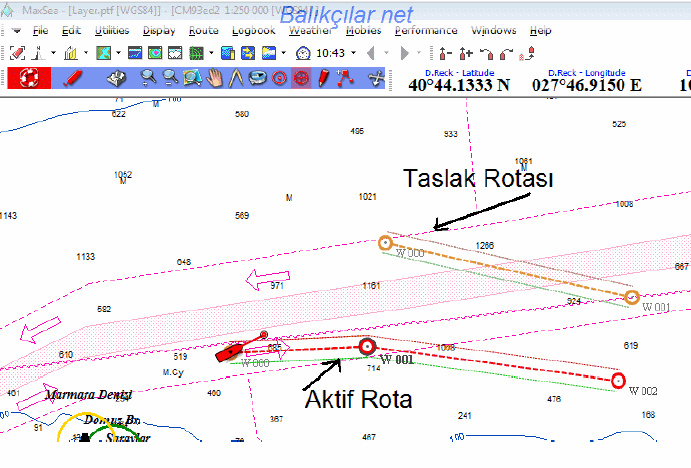Open the Route menu
This screenshot has width=691, height=468.
click(x=203, y=31)
